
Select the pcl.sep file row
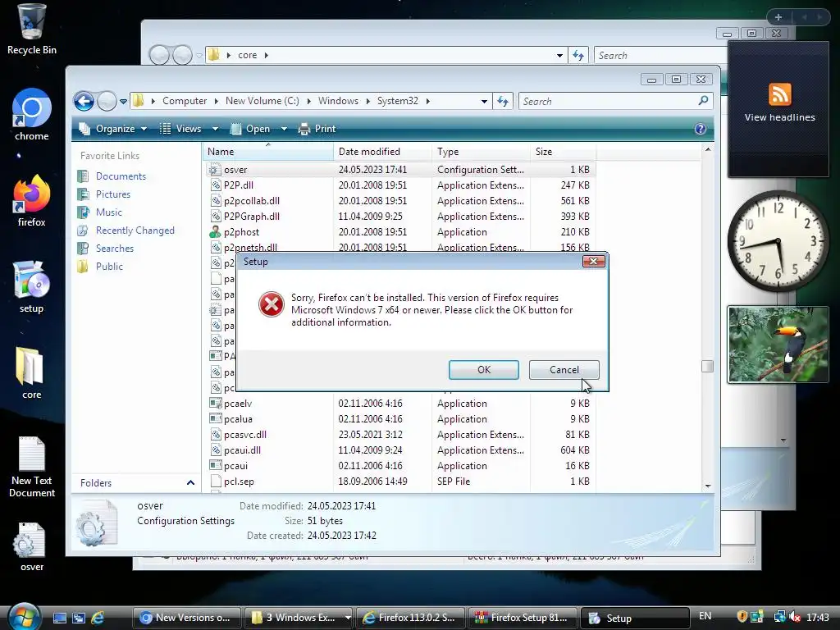point(399,481)
